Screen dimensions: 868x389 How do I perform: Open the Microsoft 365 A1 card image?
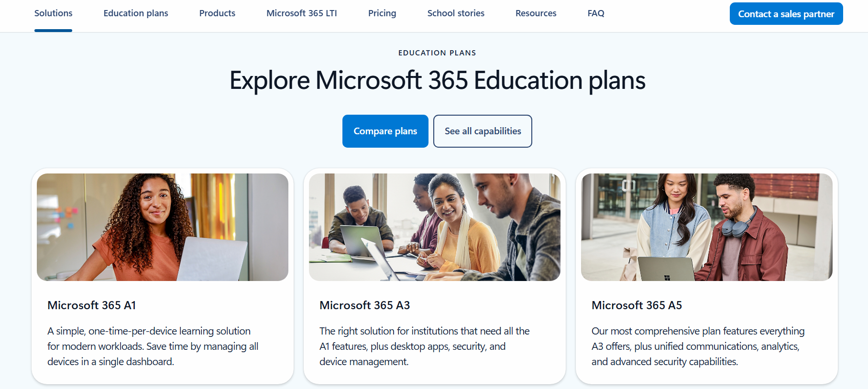[x=163, y=227]
